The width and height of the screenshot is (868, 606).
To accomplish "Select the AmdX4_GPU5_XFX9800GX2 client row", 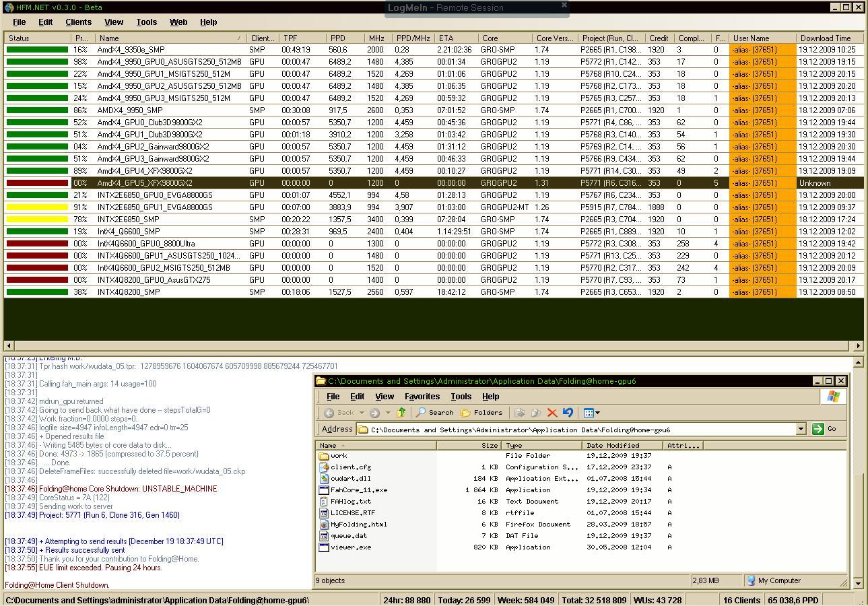I will [434, 183].
